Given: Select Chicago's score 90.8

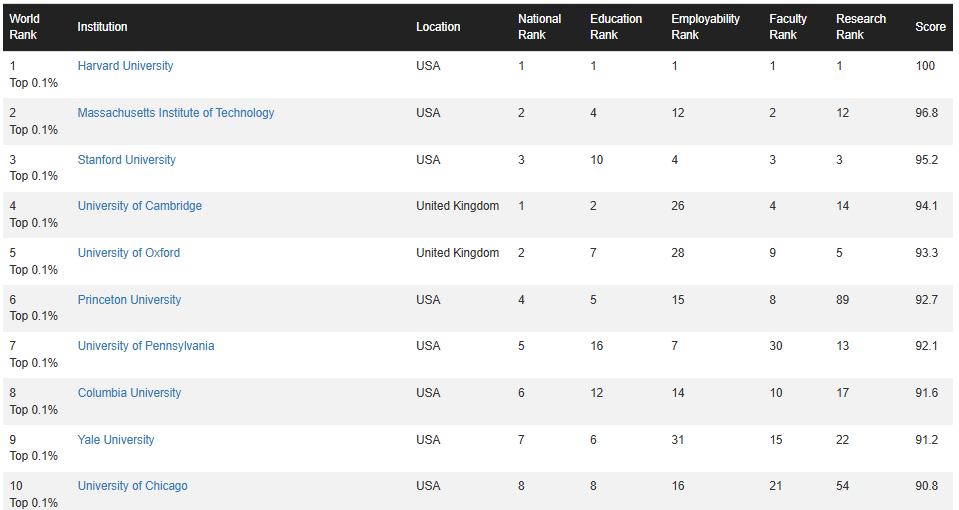Looking at the screenshot, I should 927,486.
